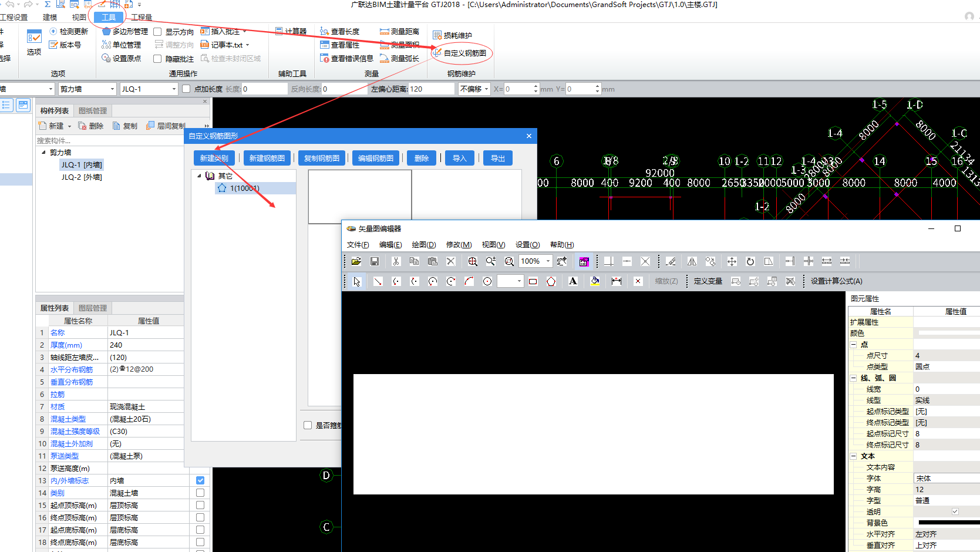Viewport: 980px width, 552px height.
Task: Open the 绘图(D) menu in vector editor
Action: click(x=424, y=245)
